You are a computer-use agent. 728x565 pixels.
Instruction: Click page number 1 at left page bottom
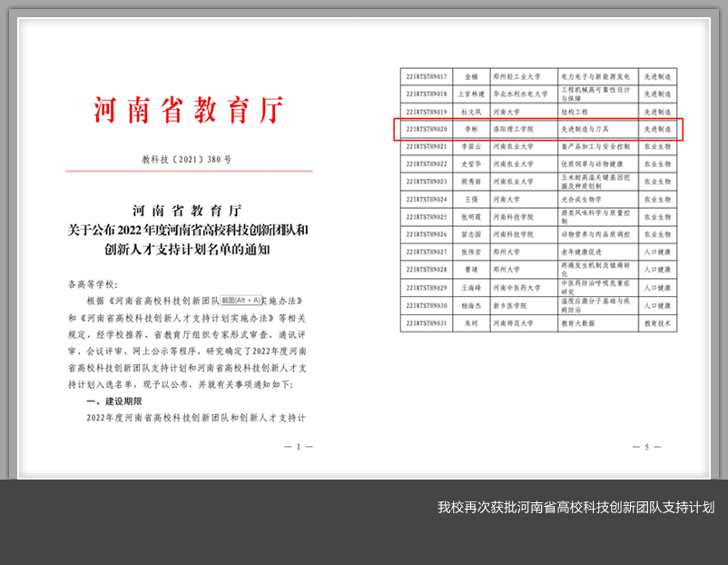[299, 447]
